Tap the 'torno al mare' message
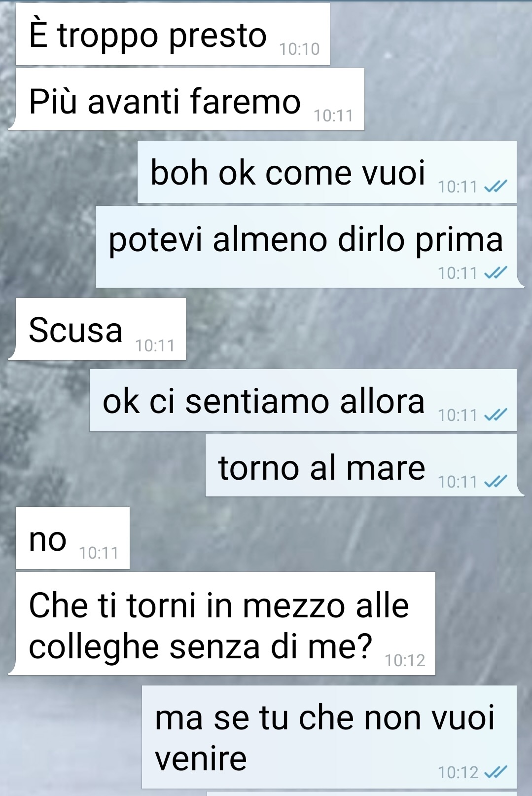This screenshot has height=796, width=532. click(365, 465)
